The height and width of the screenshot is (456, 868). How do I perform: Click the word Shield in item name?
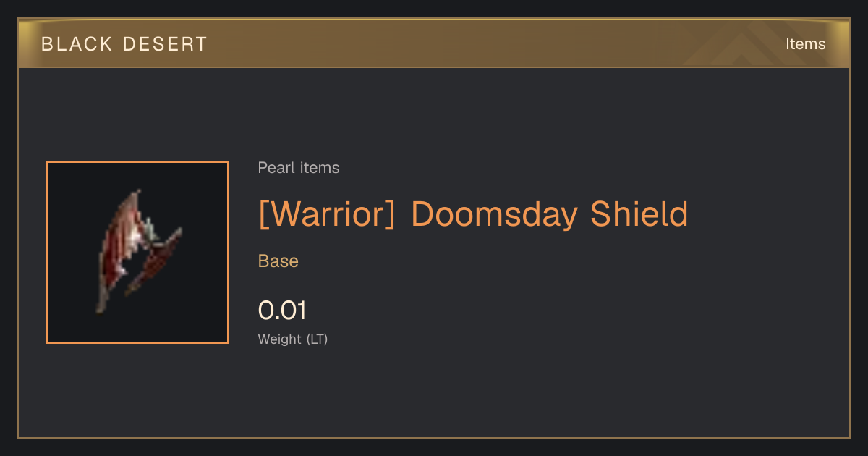[639, 214]
